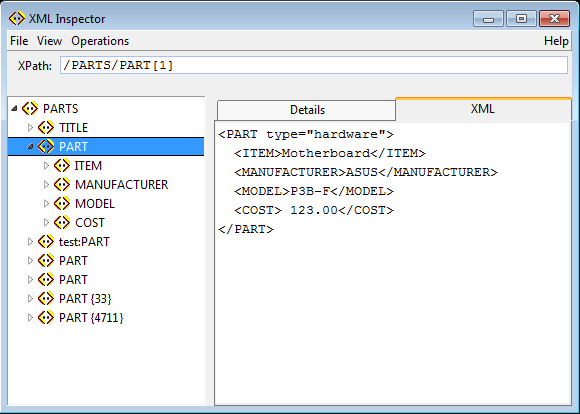The height and width of the screenshot is (414, 580).
Task: Maximize the XML Inspector window
Action: pyautogui.click(x=521, y=18)
